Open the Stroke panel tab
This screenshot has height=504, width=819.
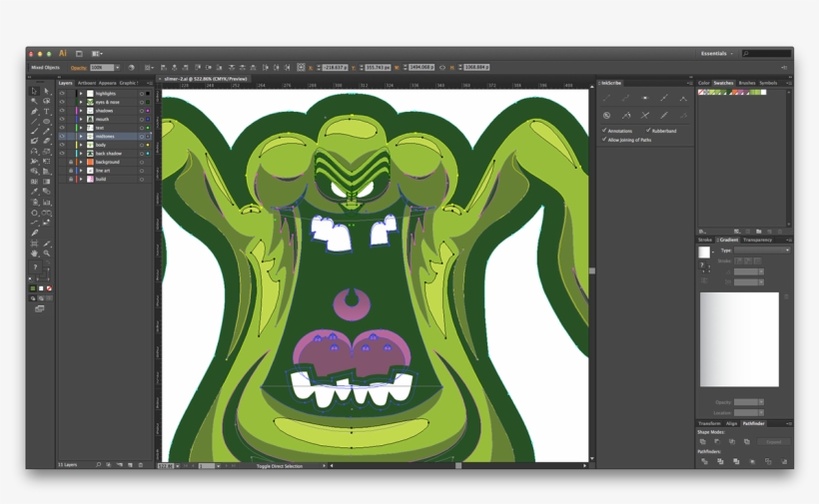coord(705,240)
